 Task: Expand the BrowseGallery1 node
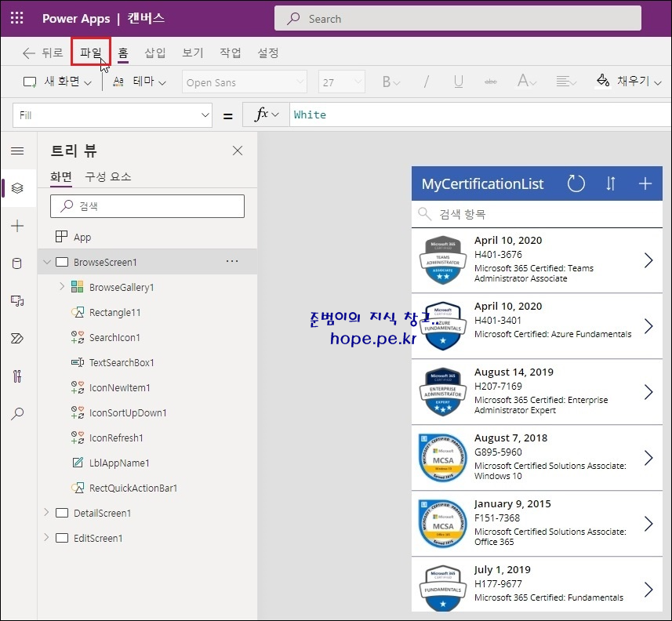[62, 286]
